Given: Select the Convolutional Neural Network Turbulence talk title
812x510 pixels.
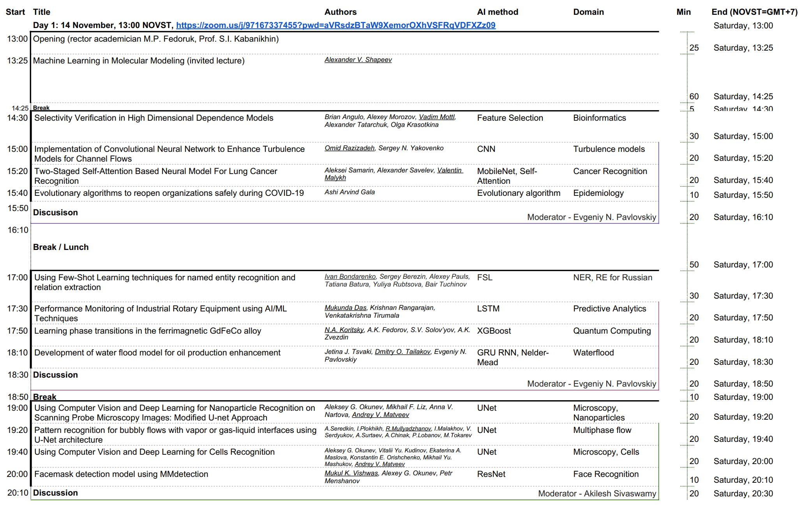Looking at the screenshot, I should point(169,154).
